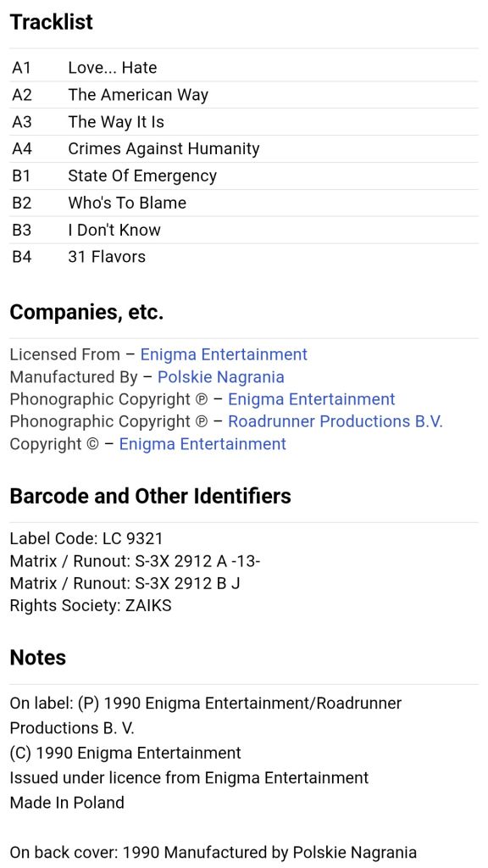This screenshot has width=488, height=868.
Task: Select track A1 Love... Hate
Action: pyautogui.click(x=244, y=68)
